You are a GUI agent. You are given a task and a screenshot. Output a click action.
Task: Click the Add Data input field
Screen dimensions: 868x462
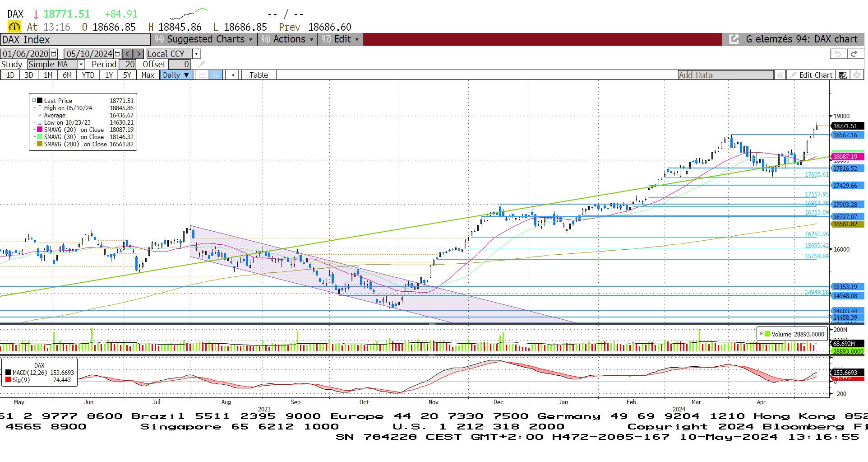point(726,75)
